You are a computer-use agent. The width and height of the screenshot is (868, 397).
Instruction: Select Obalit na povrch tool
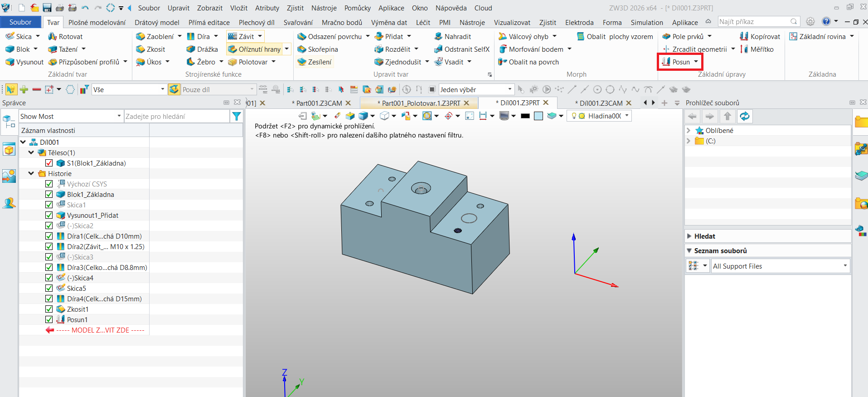coord(528,62)
